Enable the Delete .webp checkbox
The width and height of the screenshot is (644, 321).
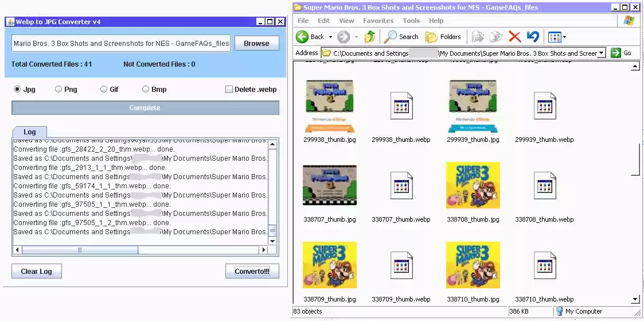point(229,90)
